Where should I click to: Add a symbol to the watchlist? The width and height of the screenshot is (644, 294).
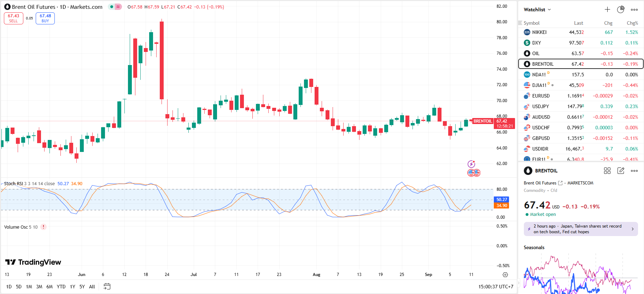point(607,10)
